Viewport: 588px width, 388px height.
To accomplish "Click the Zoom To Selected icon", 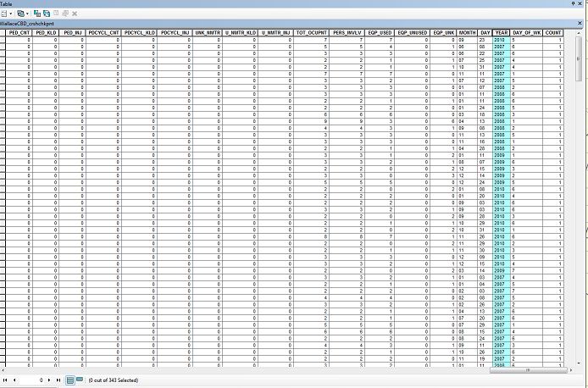I will pyautogui.click(x=65, y=14).
